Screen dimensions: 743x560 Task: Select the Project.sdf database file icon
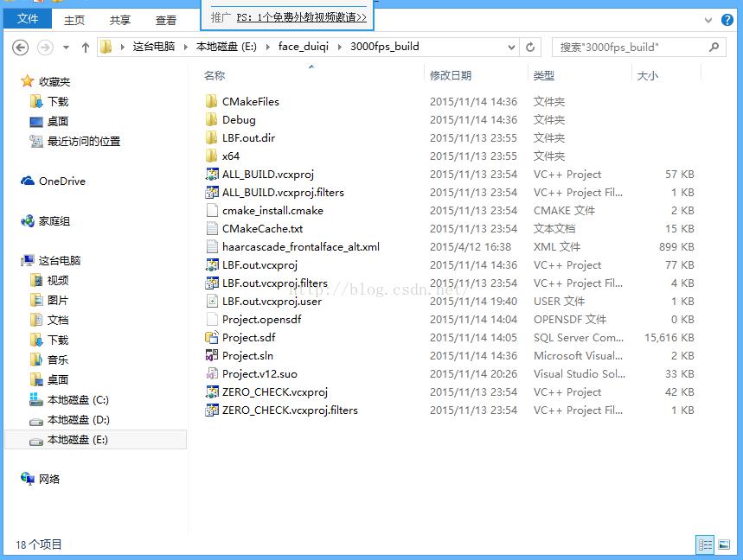point(212,338)
